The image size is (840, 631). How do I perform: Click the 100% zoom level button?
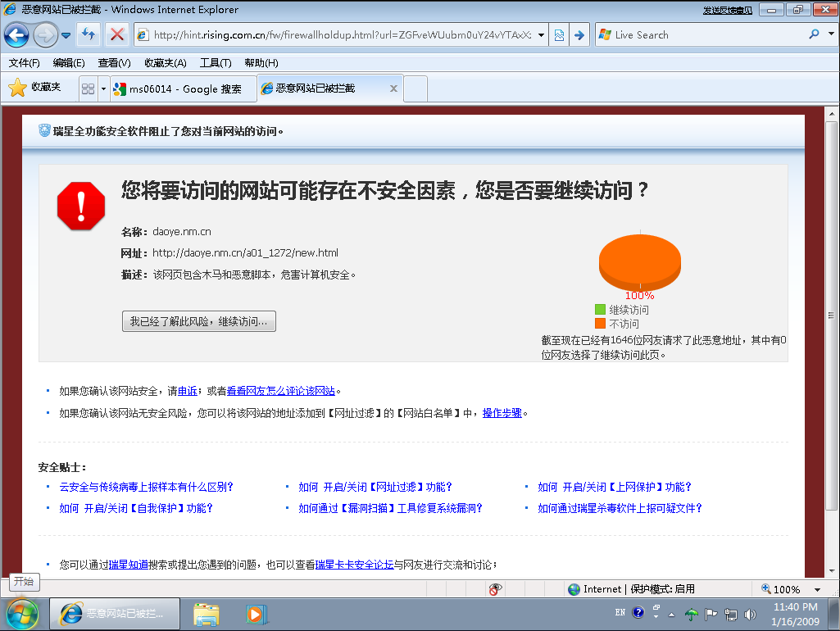pyautogui.click(x=780, y=589)
